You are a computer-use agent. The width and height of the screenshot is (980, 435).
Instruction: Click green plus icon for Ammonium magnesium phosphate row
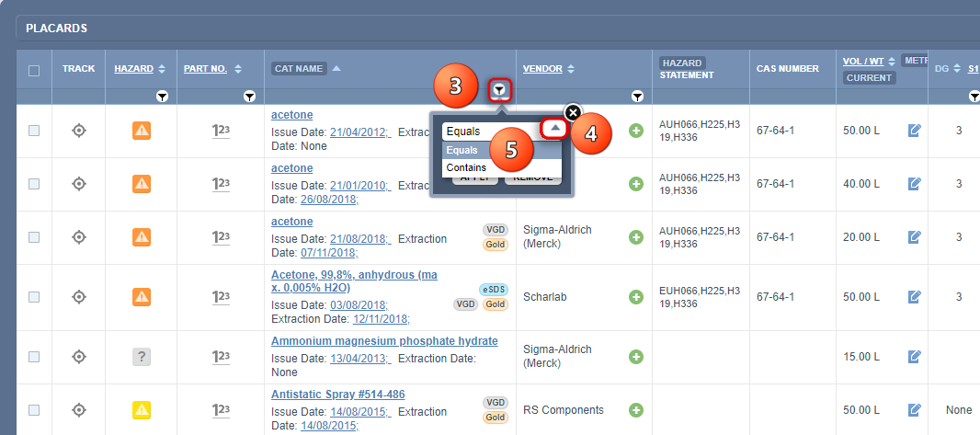click(636, 356)
